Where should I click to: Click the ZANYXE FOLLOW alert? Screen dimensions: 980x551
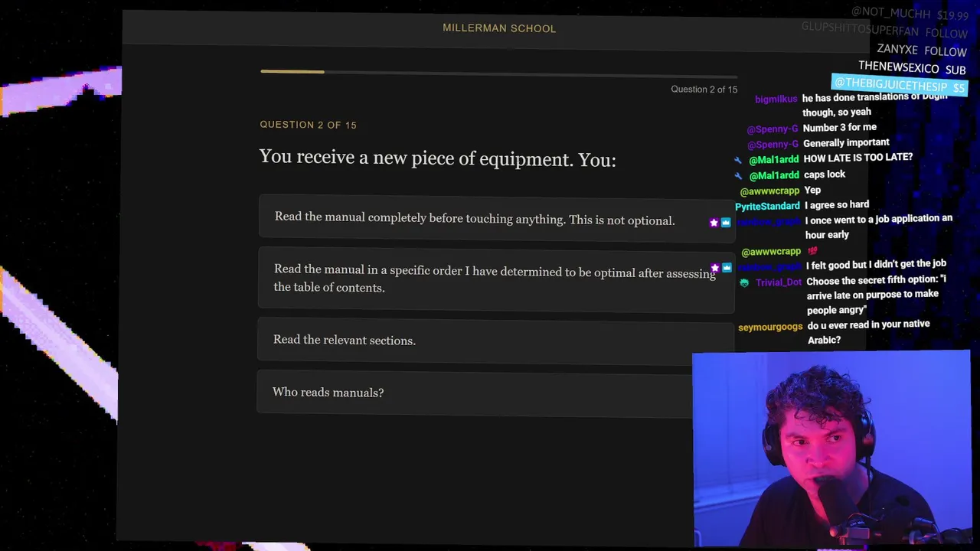(922, 51)
